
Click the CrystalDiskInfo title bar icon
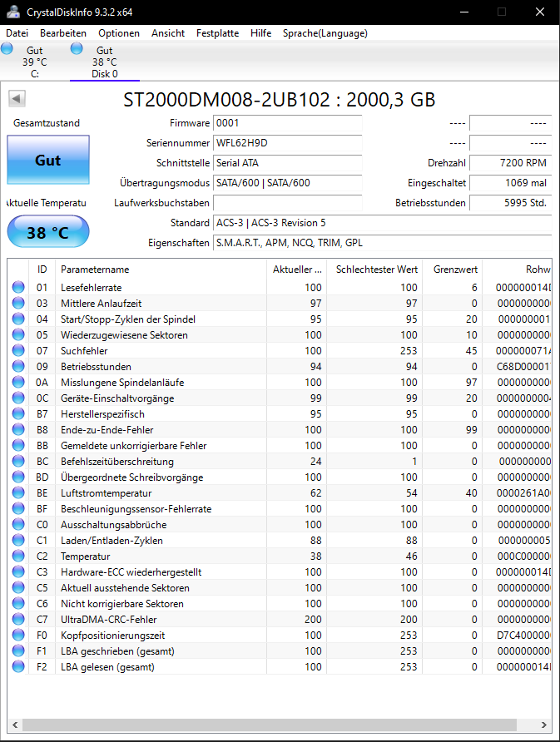click(x=13, y=12)
